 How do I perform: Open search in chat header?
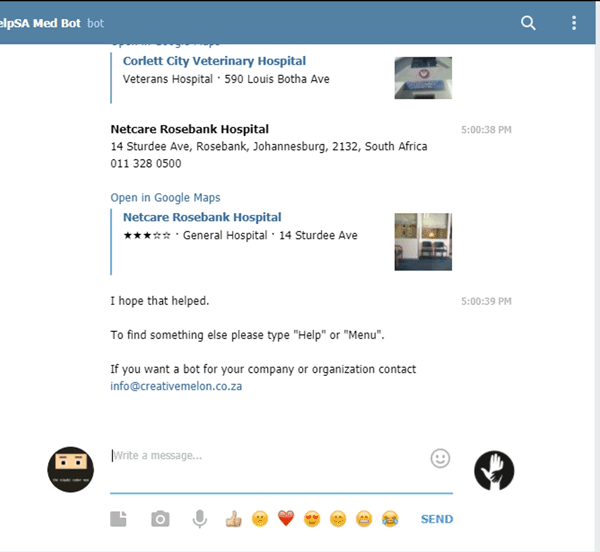click(528, 23)
